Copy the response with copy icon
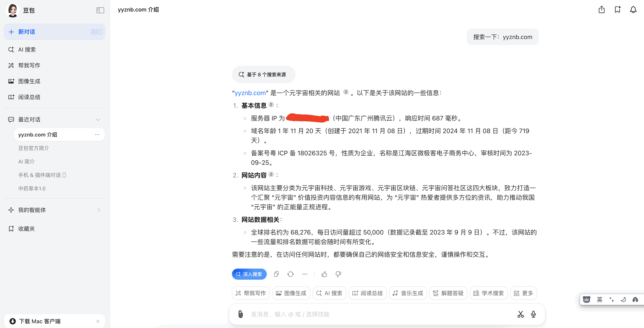644x328 pixels. pos(276,274)
